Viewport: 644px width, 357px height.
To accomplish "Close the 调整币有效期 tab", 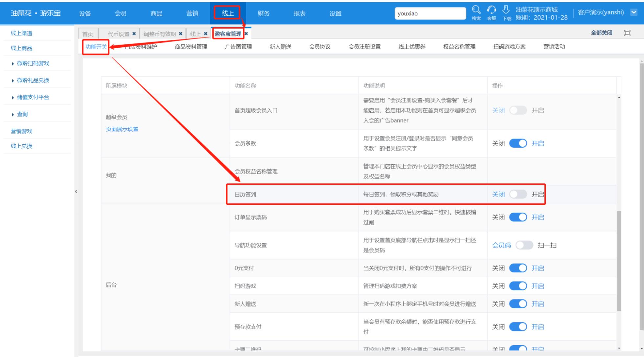I will coord(181,34).
